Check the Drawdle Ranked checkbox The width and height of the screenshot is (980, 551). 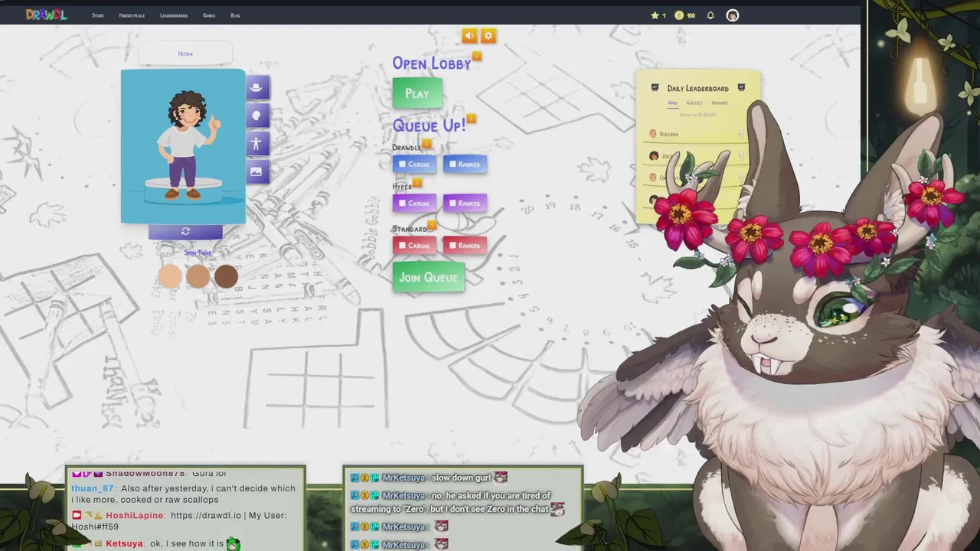click(x=452, y=164)
